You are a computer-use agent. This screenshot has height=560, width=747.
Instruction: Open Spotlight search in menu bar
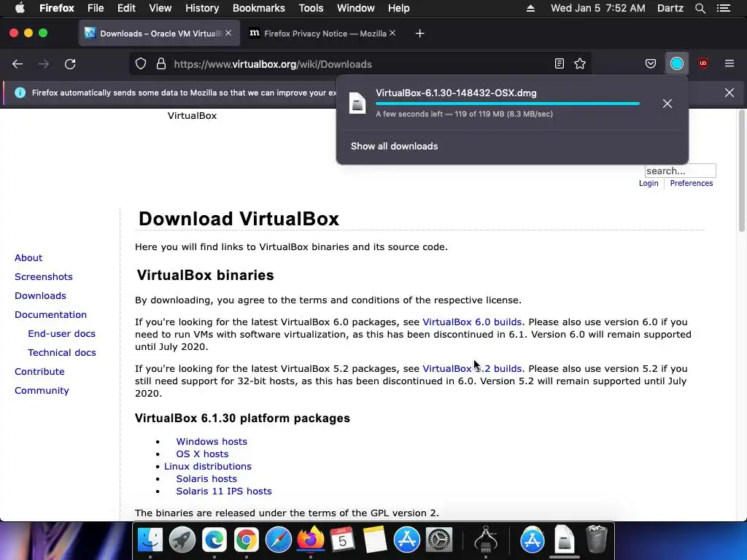tap(700, 8)
